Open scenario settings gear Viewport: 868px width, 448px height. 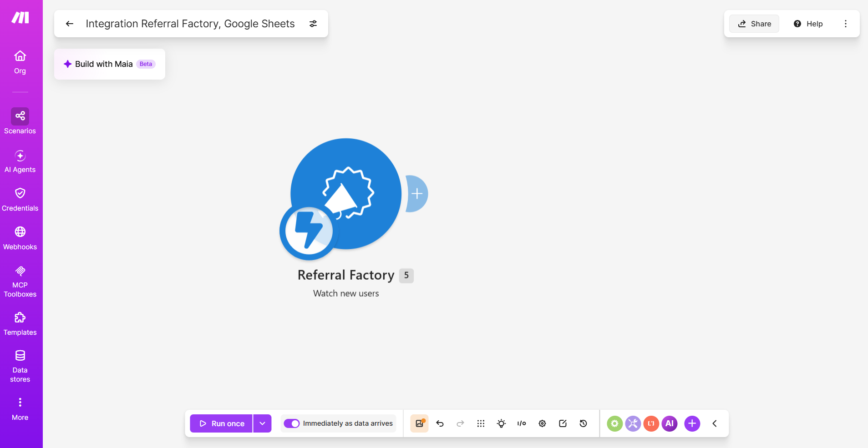click(542, 423)
